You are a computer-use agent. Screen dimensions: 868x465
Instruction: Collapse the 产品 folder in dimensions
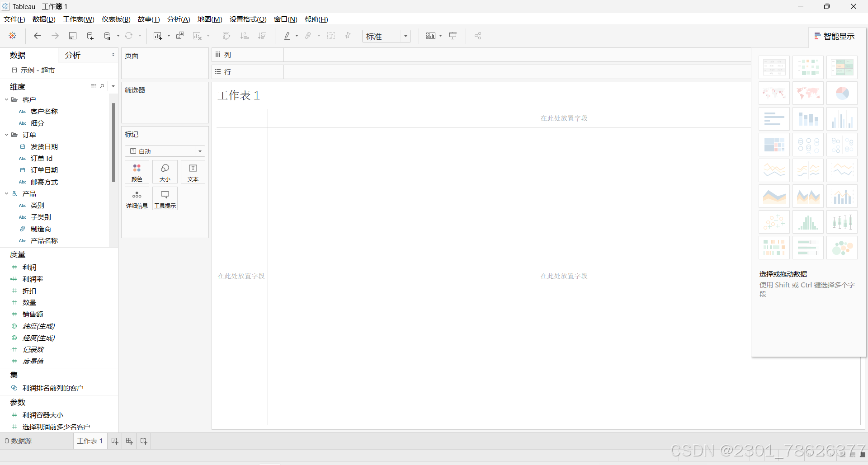pos(6,193)
